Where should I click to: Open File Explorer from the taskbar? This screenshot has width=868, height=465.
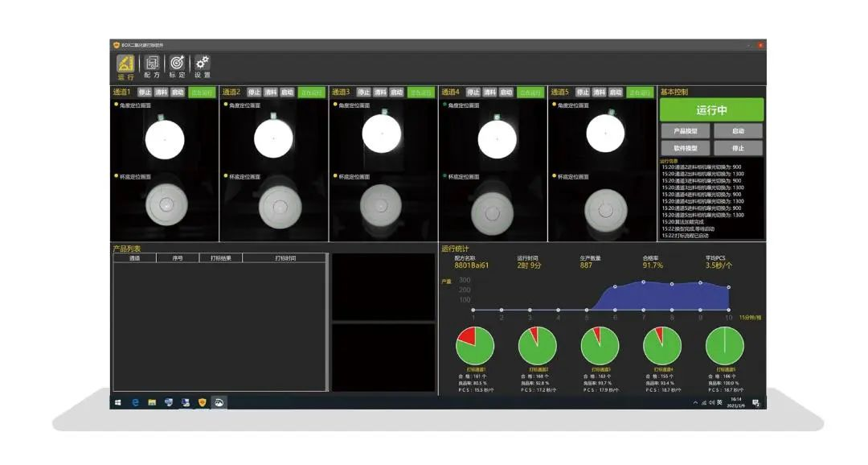pyautogui.click(x=151, y=402)
